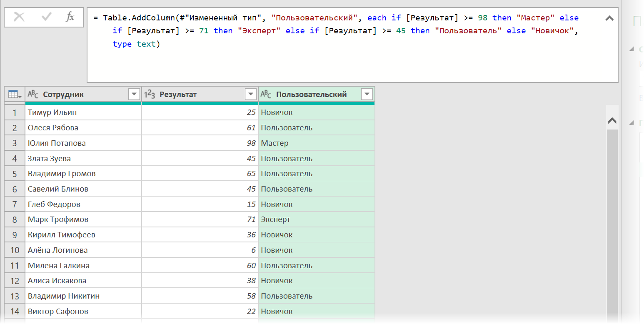Click the Пользователь cell for Владимир Никитин
This screenshot has height=324, width=644.
pyautogui.click(x=317, y=296)
